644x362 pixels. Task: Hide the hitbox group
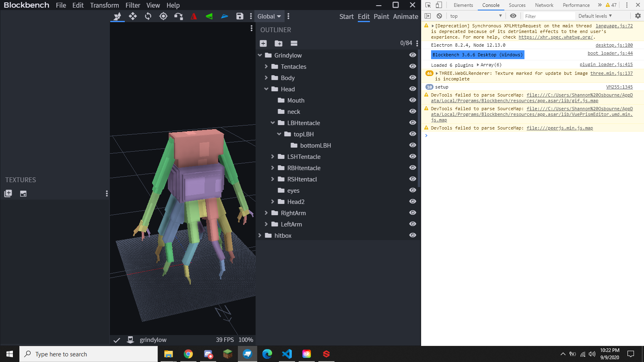point(412,235)
